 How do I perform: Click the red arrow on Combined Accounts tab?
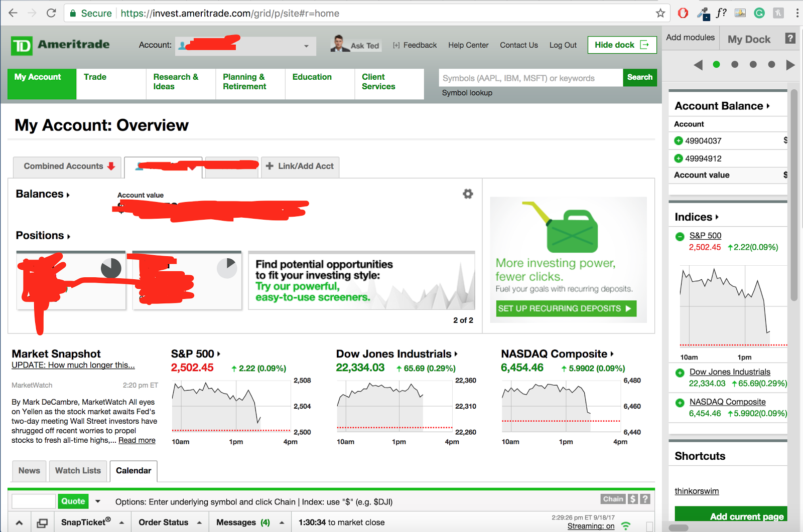(x=111, y=166)
